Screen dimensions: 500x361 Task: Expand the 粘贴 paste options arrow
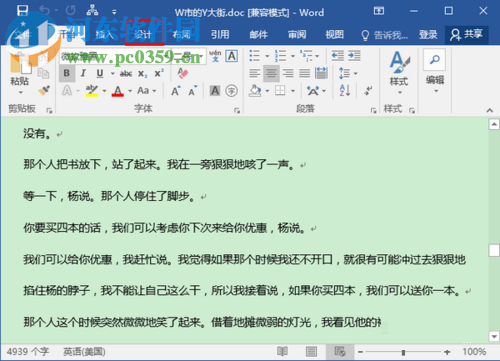(20, 92)
